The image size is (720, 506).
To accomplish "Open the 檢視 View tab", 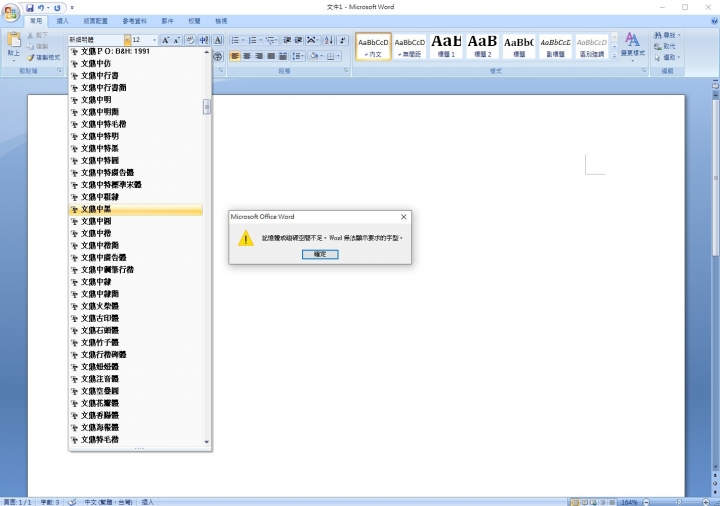I will click(221, 21).
